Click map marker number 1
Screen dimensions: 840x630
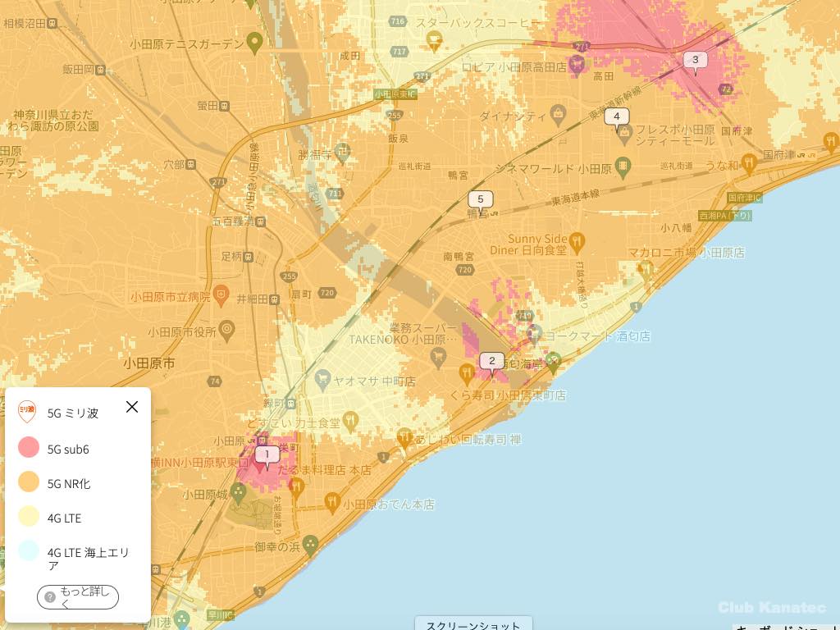[x=267, y=454]
